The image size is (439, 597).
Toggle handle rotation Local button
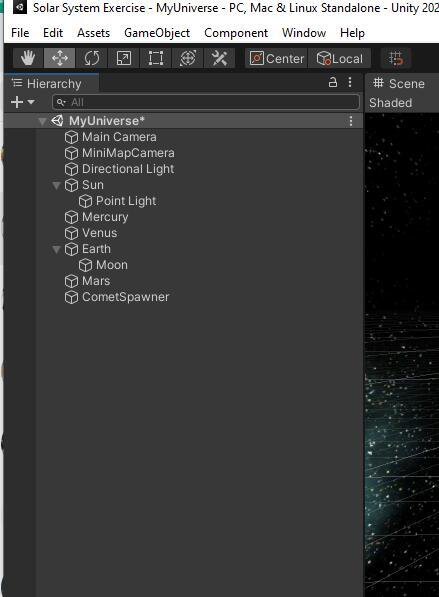coord(340,58)
